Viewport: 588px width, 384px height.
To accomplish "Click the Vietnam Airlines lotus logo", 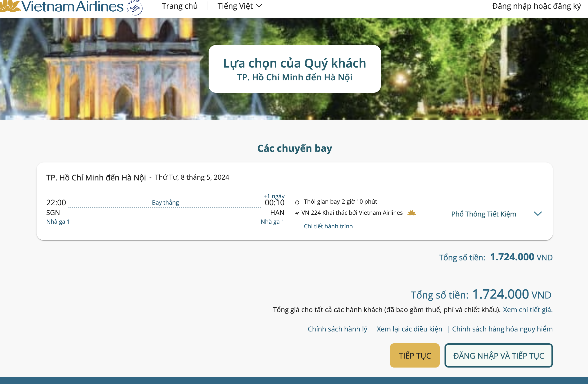I will point(62,7).
